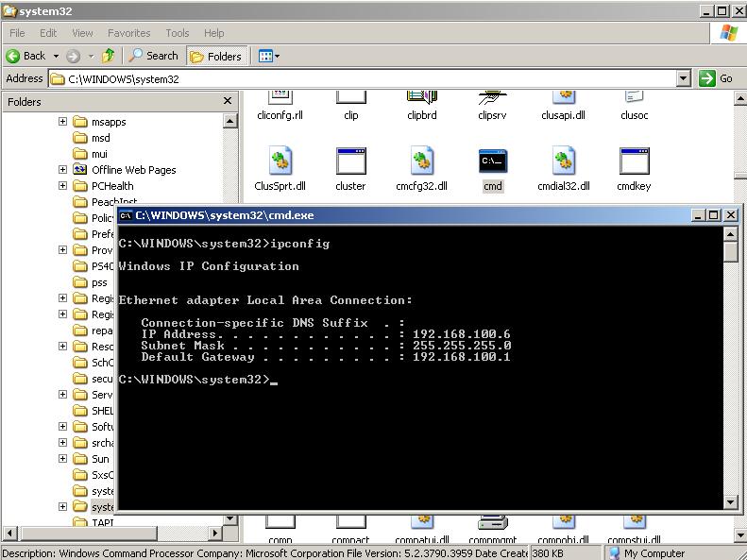This screenshot has height=560, width=747.
Task: Close the cmd.exe window
Action: [731, 215]
